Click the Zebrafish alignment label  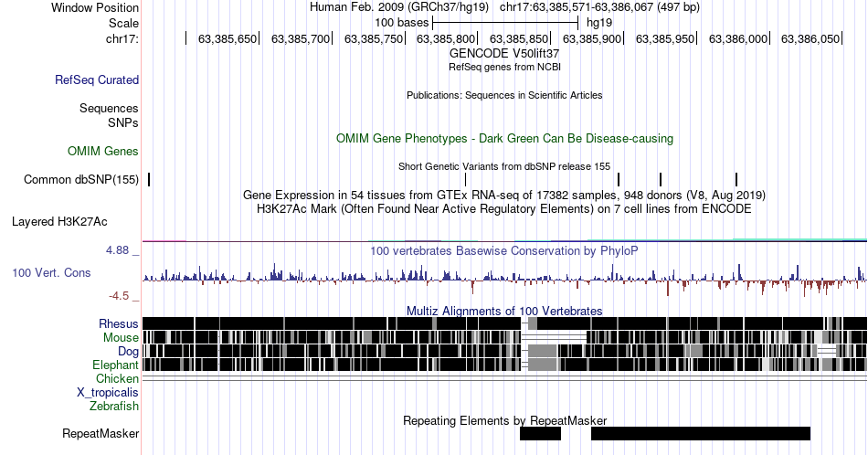point(114,406)
